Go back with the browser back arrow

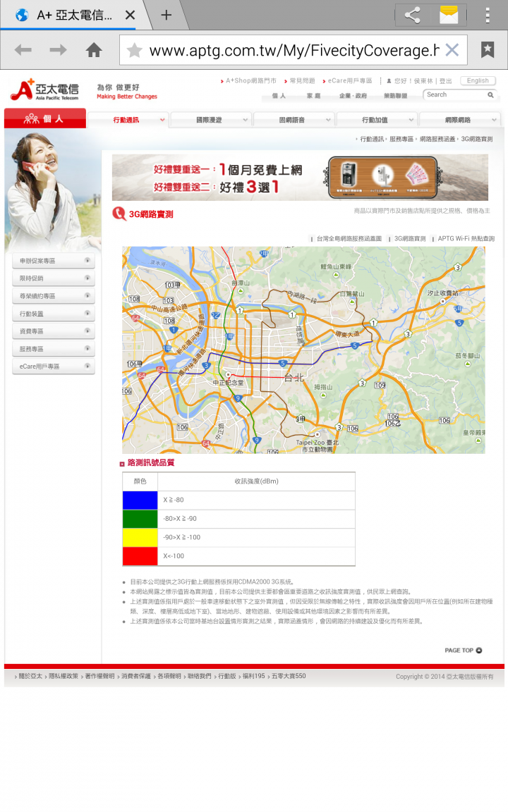[x=23, y=50]
